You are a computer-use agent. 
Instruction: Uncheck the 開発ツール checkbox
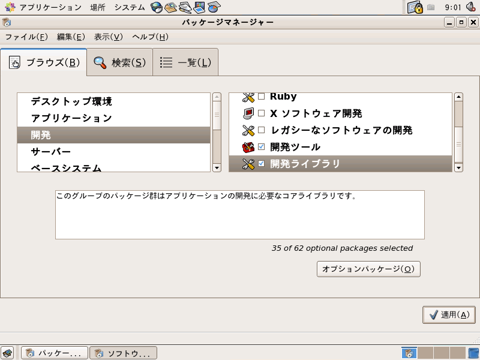pos(262,147)
